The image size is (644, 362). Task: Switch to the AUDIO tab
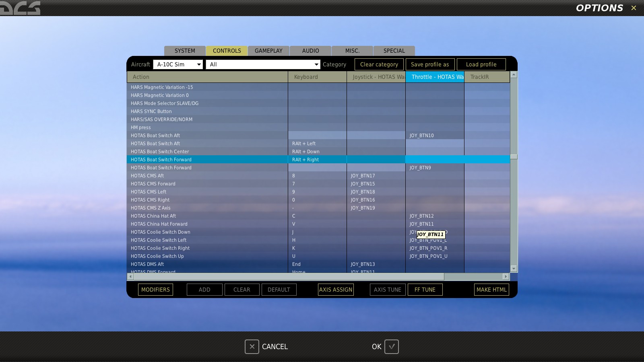pos(310,51)
